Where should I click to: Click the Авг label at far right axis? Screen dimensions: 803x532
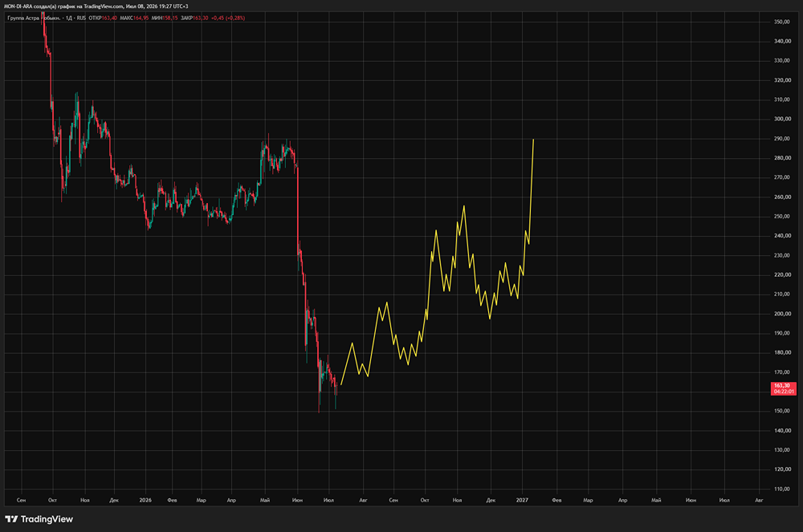(x=759, y=500)
